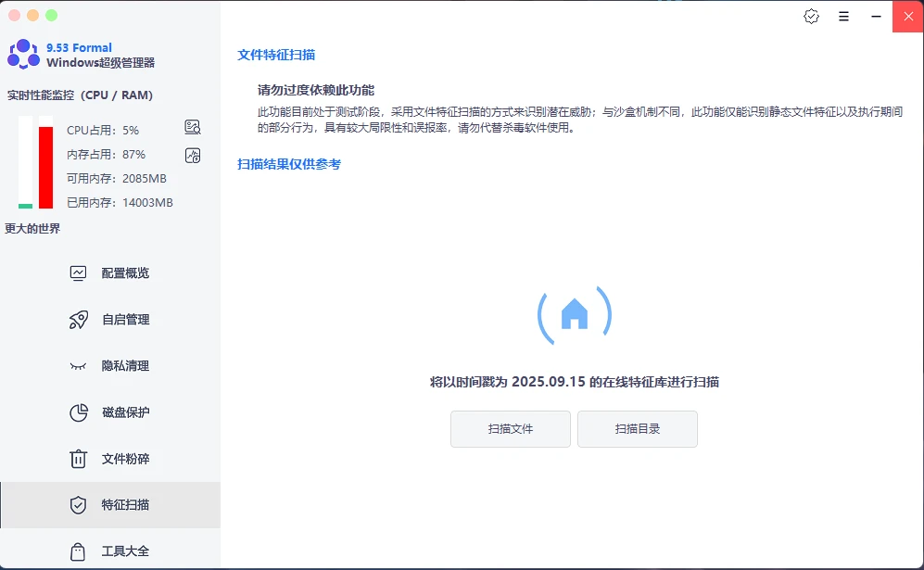Click the Windows超级管理器 app logo
This screenshot has height=570, width=924.
[21, 56]
